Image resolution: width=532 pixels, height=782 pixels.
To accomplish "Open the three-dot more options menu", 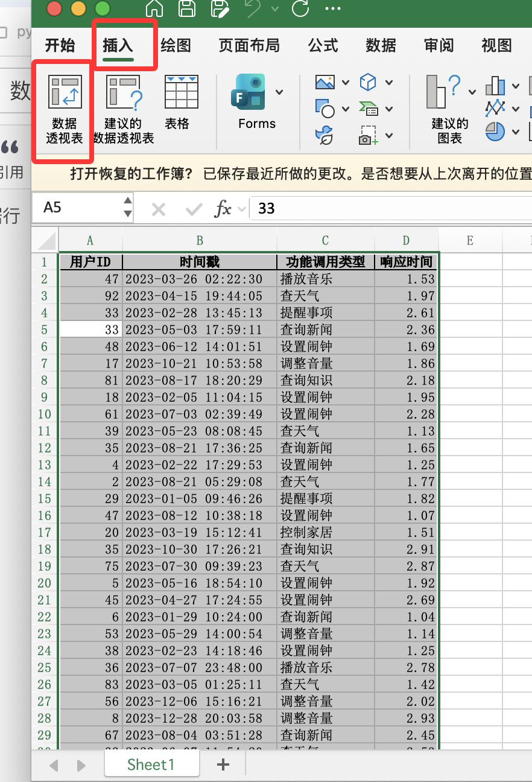I will click(x=333, y=8).
